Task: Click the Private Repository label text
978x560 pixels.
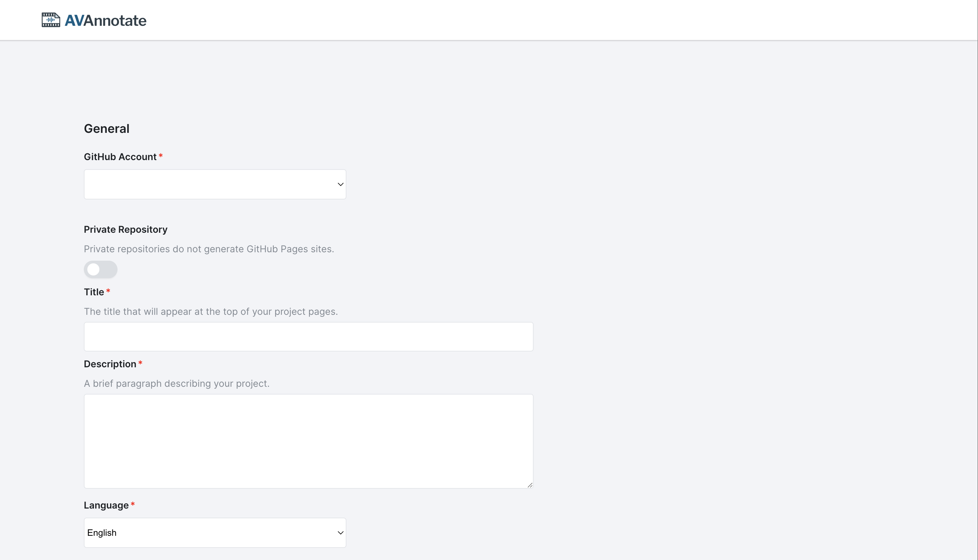Action: 126,230
